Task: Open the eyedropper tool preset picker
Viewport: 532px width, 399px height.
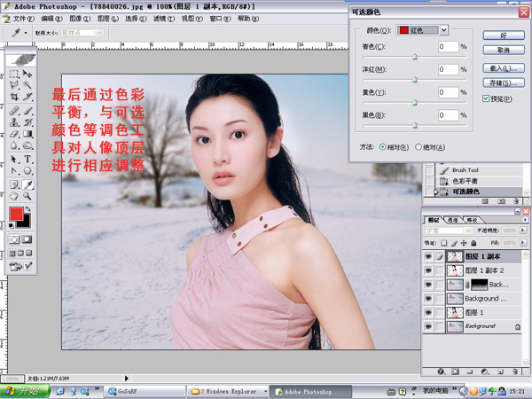Action: pos(26,33)
